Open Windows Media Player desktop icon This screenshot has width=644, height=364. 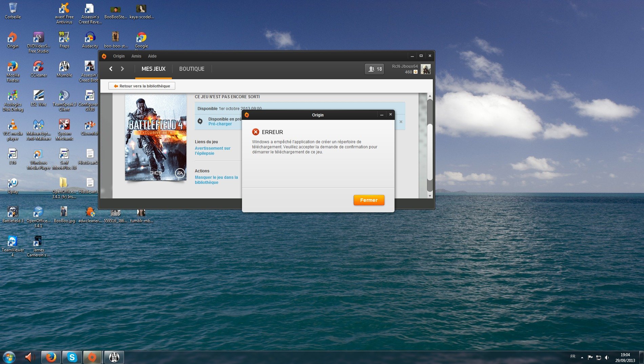click(38, 158)
